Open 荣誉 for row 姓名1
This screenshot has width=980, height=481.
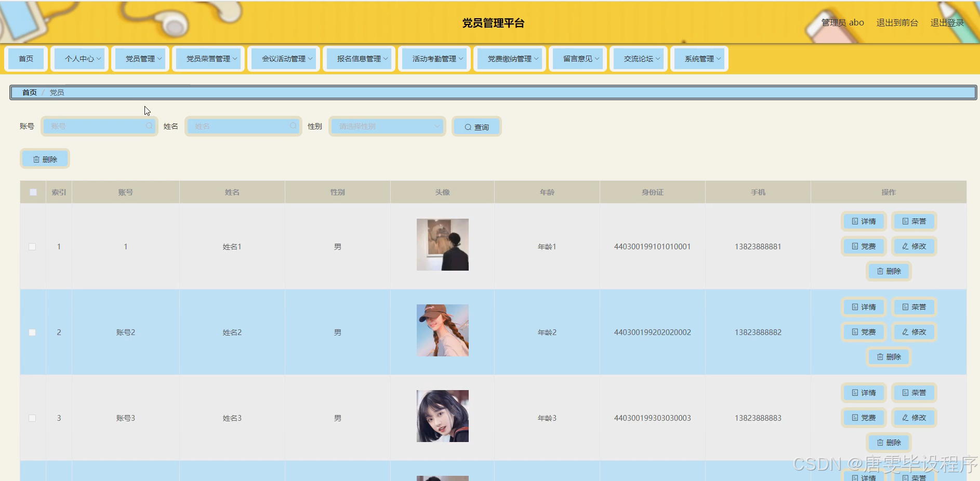click(913, 221)
